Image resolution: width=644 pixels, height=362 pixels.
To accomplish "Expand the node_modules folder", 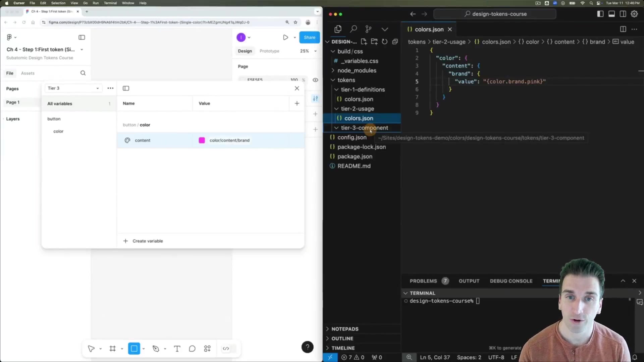I will click(x=333, y=70).
